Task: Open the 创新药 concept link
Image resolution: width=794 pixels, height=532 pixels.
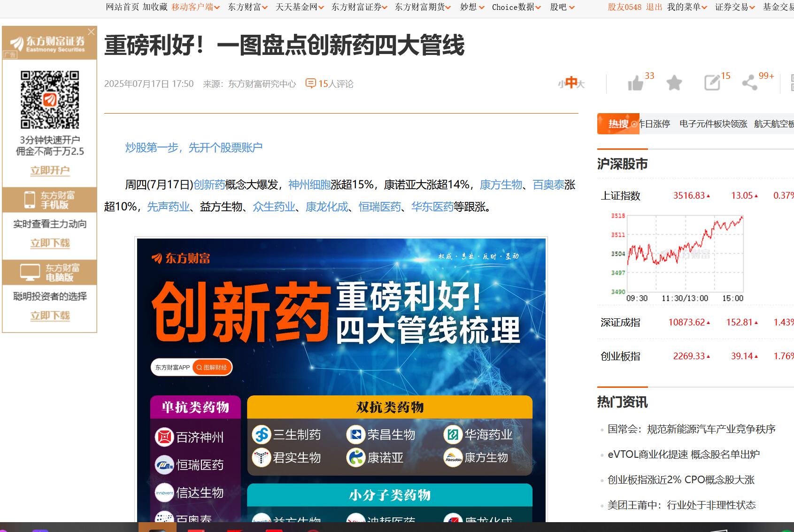Action: point(209,185)
